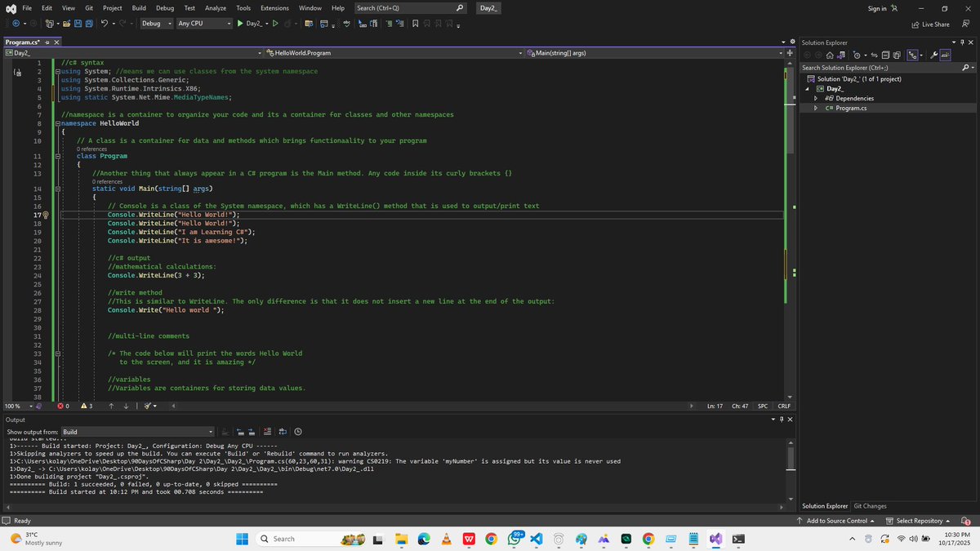Switch to the Git Changes tab
The height and width of the screenshot is (551, 980).
(870, 506)
